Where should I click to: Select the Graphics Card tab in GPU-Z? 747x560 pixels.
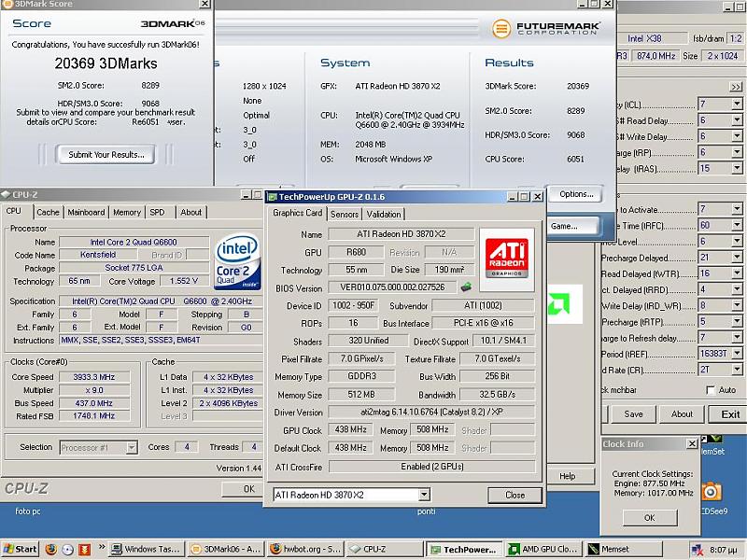coord(297,213)
